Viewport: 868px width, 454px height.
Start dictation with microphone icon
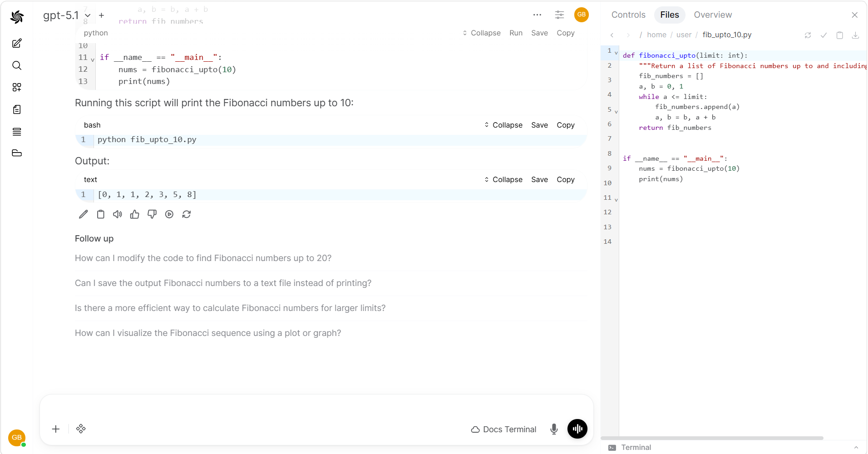(x=554, y=429)
